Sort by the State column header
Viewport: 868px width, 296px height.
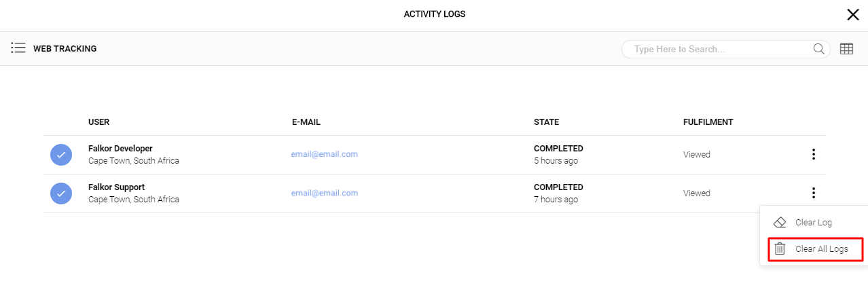546,122
